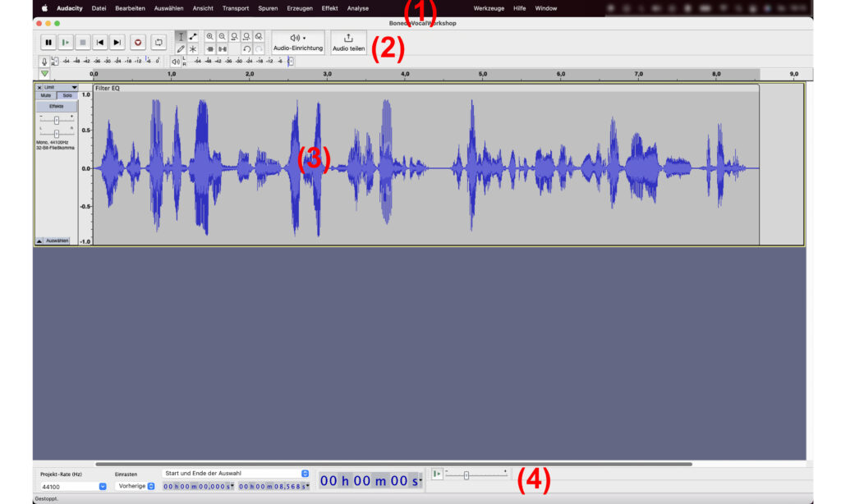Open the Audacity application menu
841x504 pixels.
click(70, 8)
